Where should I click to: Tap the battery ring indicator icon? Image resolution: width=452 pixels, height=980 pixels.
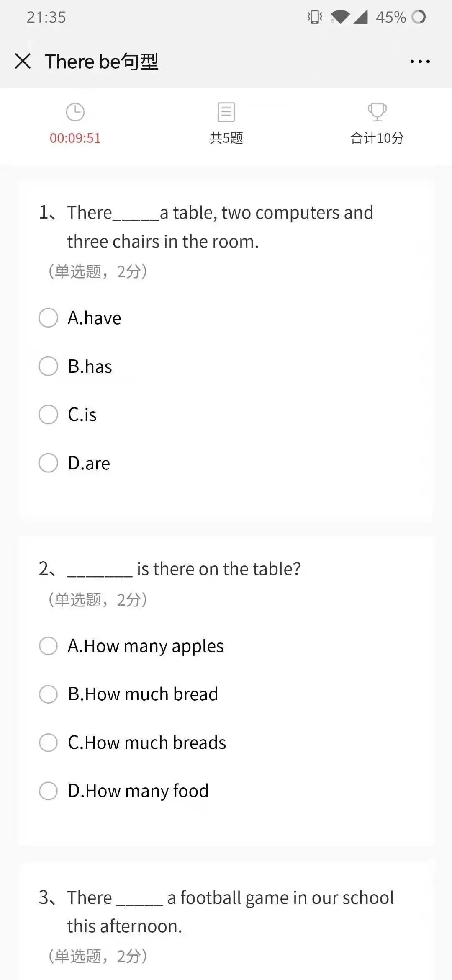click(x=418, y=17)
